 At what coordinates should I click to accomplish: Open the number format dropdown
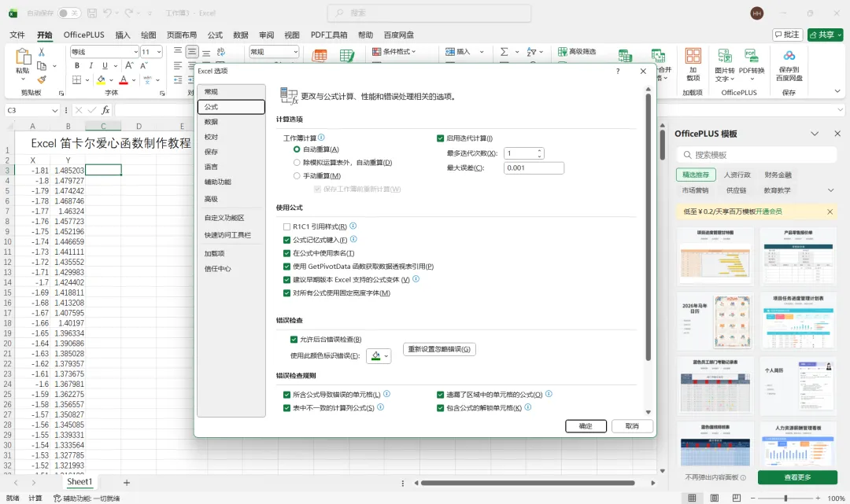click(x=295, y=52)
